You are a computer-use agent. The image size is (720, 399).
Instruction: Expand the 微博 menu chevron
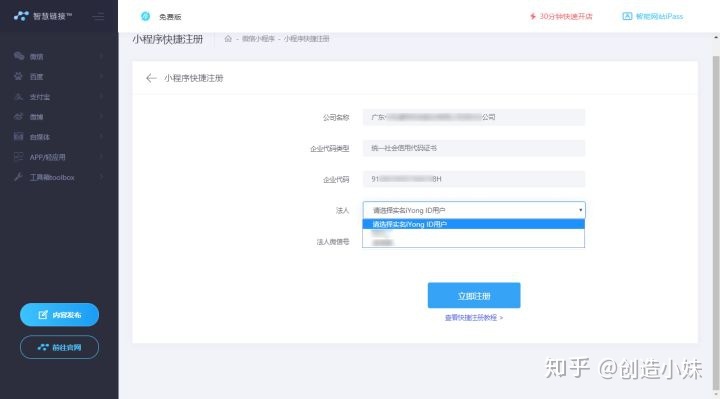tap(101, 117)
